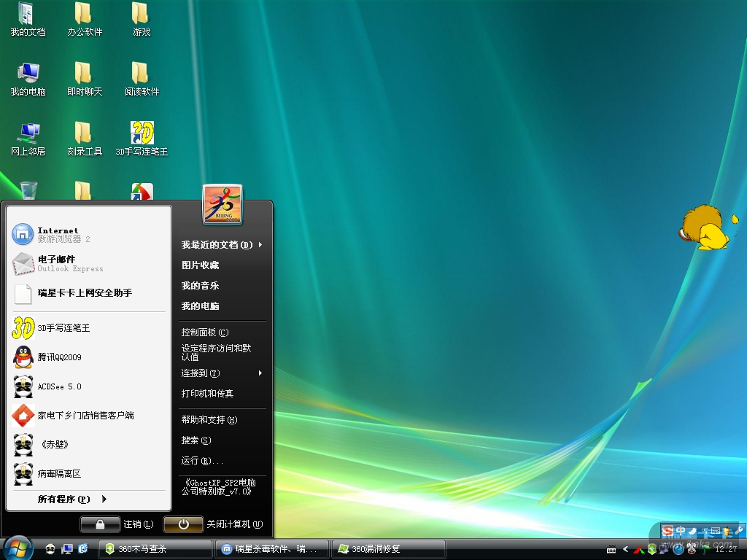Viewport: 747px width, 560px height.
Task: Launch 3D手写连笔王 desktop shortcut
Action: point(142,139)
